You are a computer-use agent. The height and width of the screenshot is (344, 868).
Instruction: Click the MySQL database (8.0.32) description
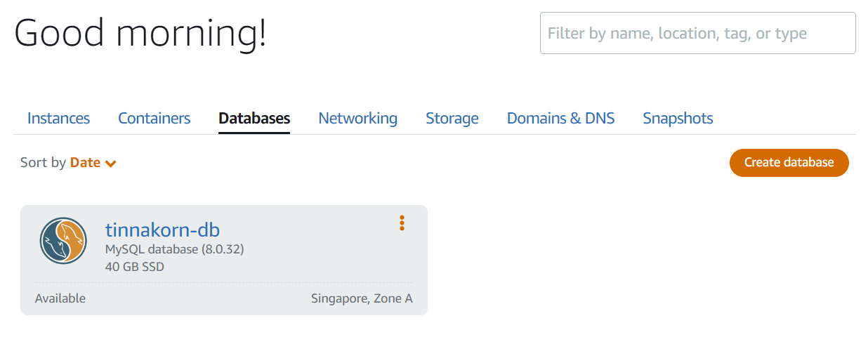click(174, 249)
